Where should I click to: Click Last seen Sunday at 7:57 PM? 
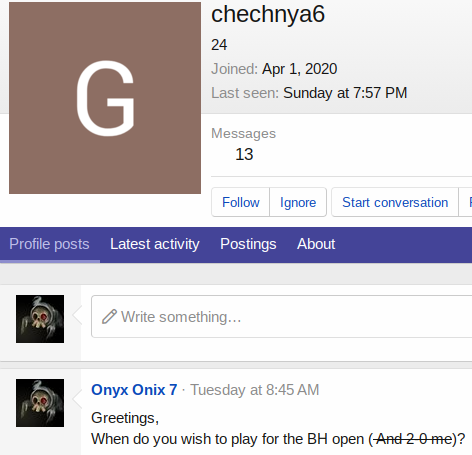345,93
